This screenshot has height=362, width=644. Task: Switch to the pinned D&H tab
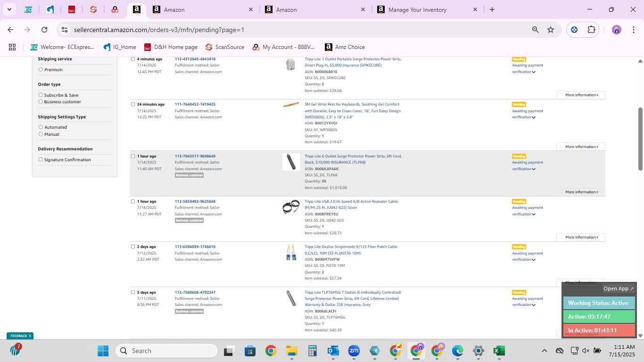[72, 9]
